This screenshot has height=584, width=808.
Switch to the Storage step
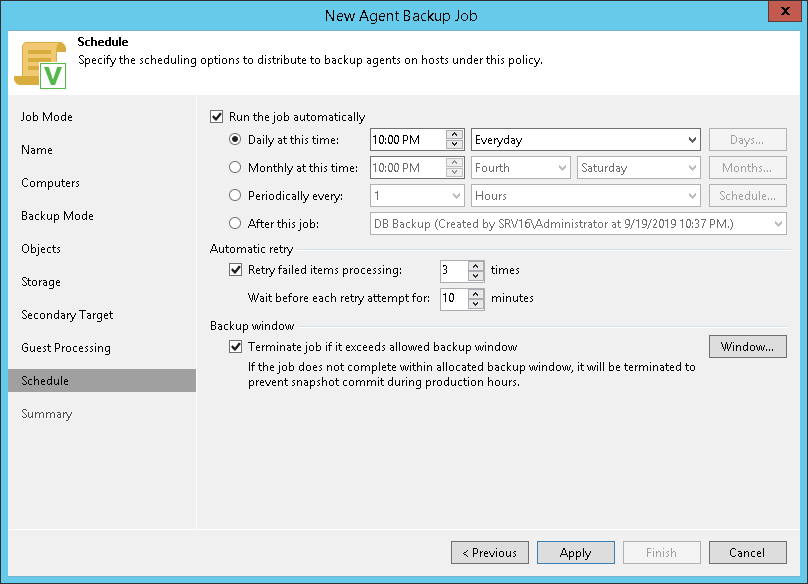(41, 282)
